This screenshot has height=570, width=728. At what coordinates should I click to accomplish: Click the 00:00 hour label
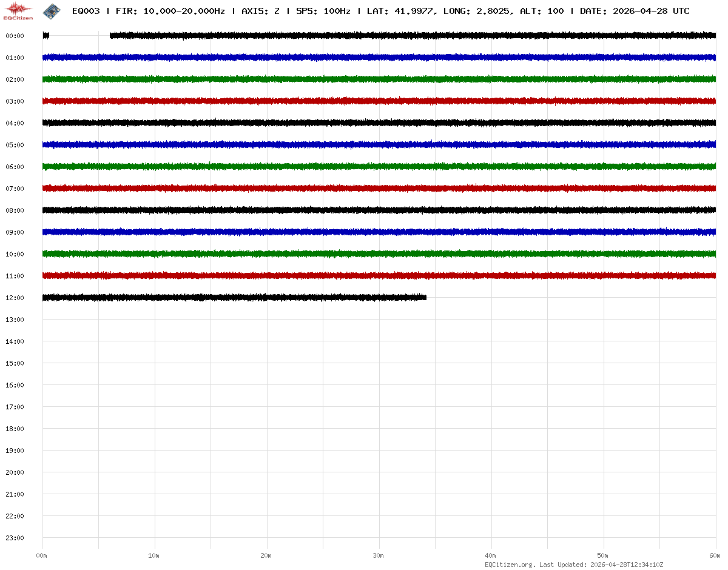[15, 36]
